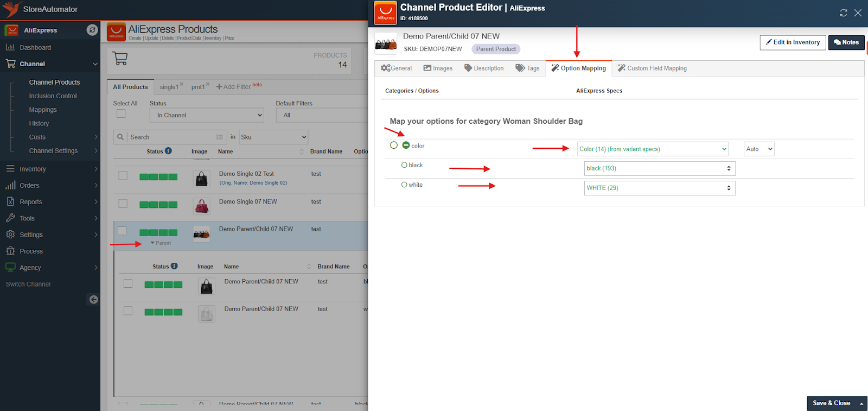Click the search magnifier icon
This screenshot has width=868, height=411.
(120, 137)
